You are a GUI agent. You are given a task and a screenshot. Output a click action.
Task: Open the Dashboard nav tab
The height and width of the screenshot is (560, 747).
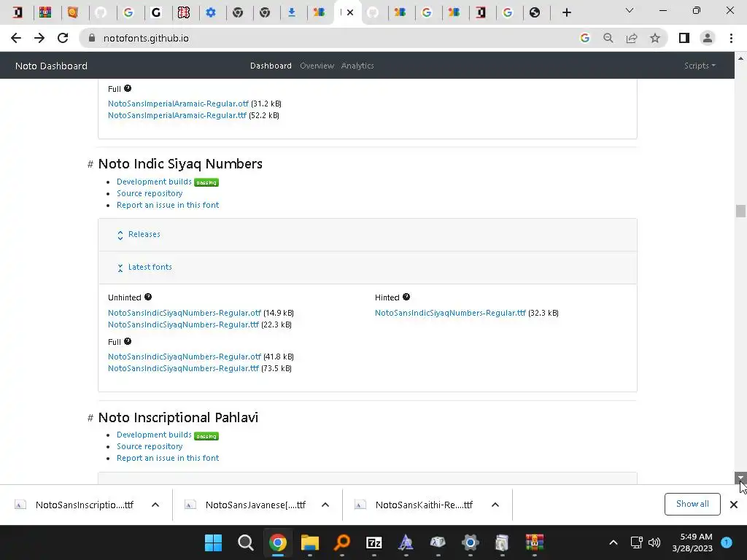click(271, 66)
